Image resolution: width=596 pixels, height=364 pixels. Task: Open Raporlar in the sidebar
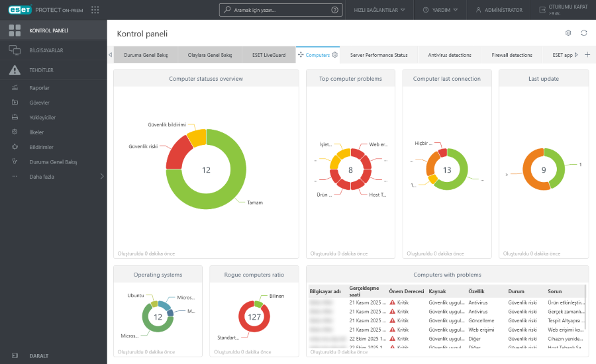pyautogui.click(x=40, y=87)
